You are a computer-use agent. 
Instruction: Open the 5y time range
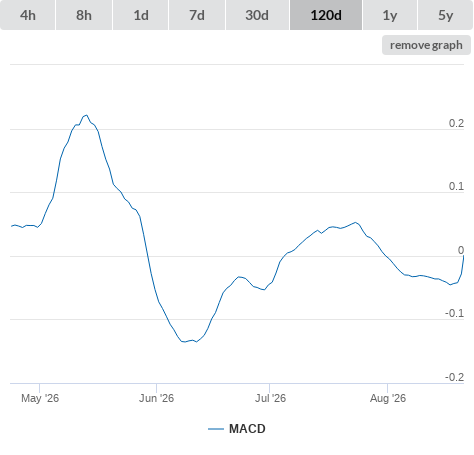pyautogui.click(x=445, y=15)
